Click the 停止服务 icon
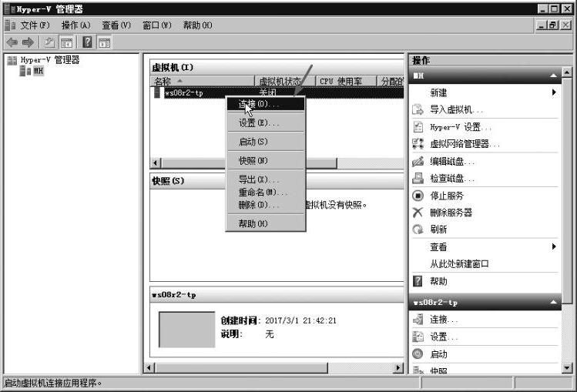This screenshot has height=392, width=577. click(x=418, y=196)
